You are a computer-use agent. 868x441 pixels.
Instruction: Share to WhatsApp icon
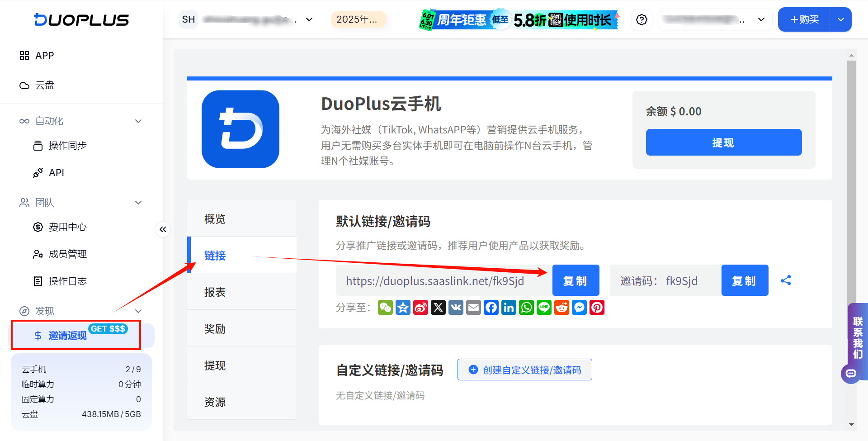(526, 308)
